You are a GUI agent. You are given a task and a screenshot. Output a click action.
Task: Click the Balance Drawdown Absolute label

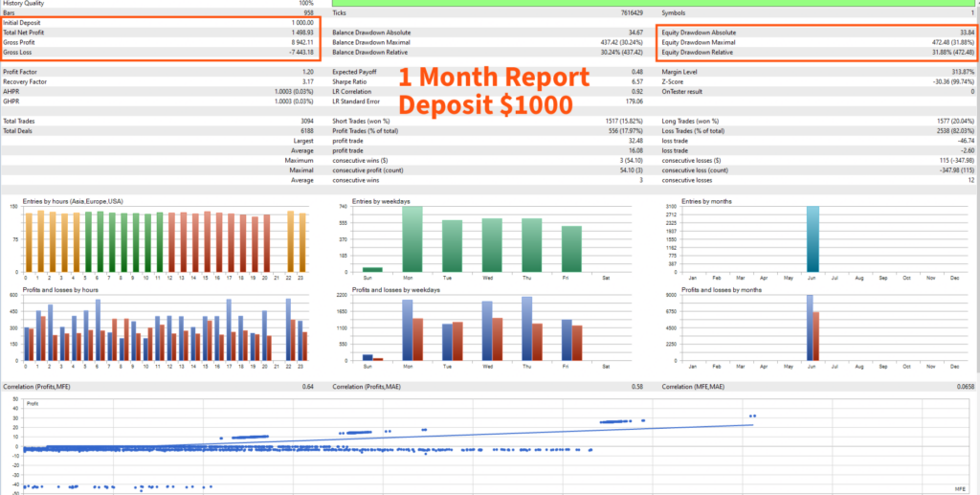pyautogui.click(x=371, y=33)
